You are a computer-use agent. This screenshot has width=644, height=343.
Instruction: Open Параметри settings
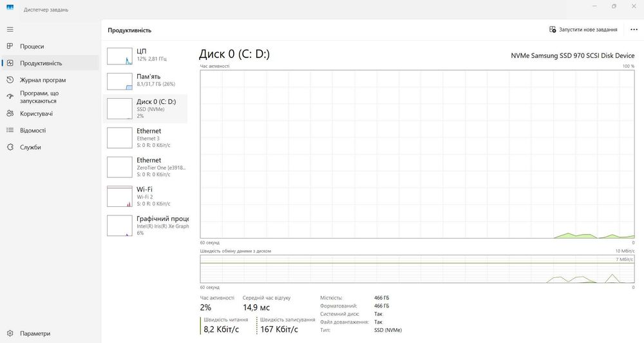coord(50,333)
